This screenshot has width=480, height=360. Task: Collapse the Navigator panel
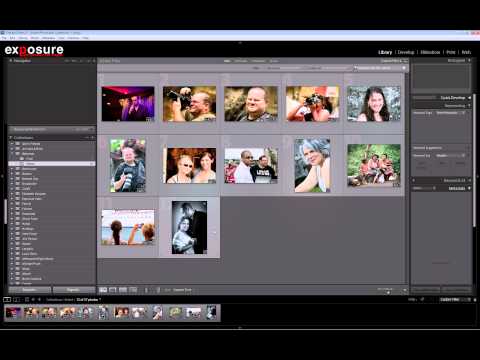(x=11, y=61)
